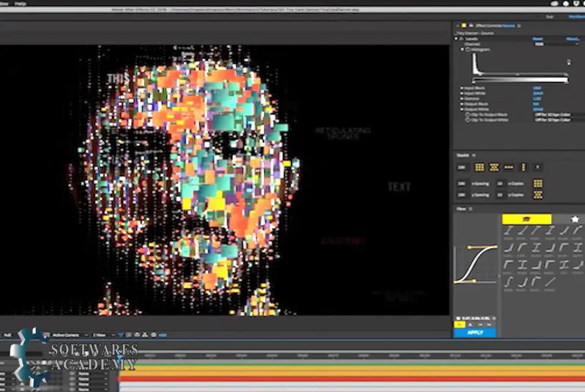This screenshot has height=392, width=585.
Task: Click the y Copies value field
Action: coord(500,195)
